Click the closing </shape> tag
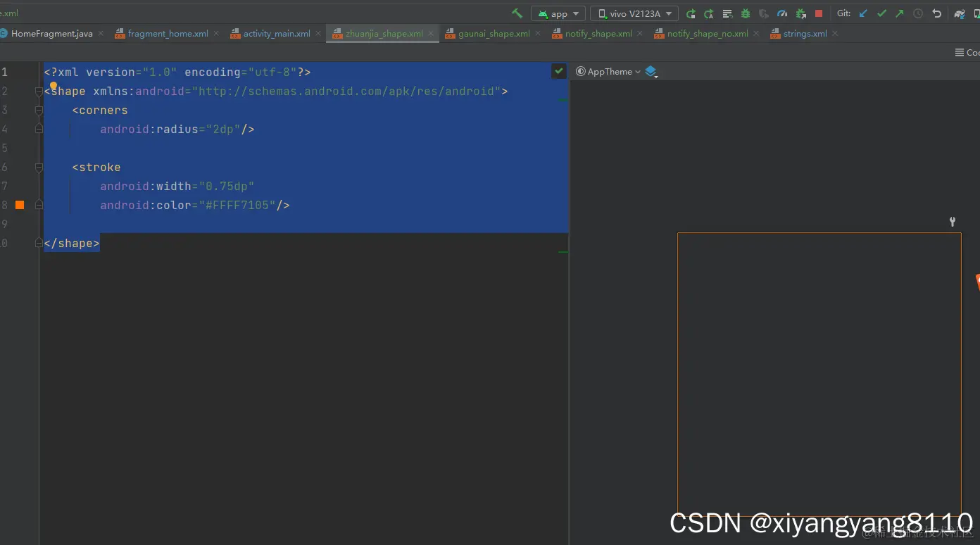980x545 pixels. click(72, 244)
